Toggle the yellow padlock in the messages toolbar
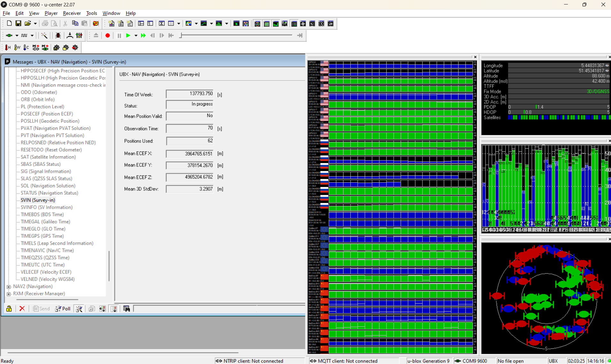Screen dimensions: 611x364 pyautogui.click(x=9, y=309)
